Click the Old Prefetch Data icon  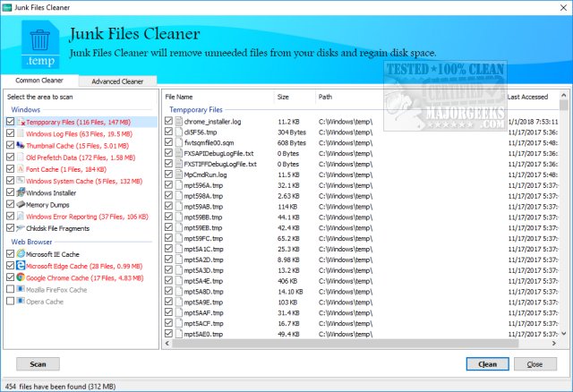pyautogui.click(x=21, y=158)
